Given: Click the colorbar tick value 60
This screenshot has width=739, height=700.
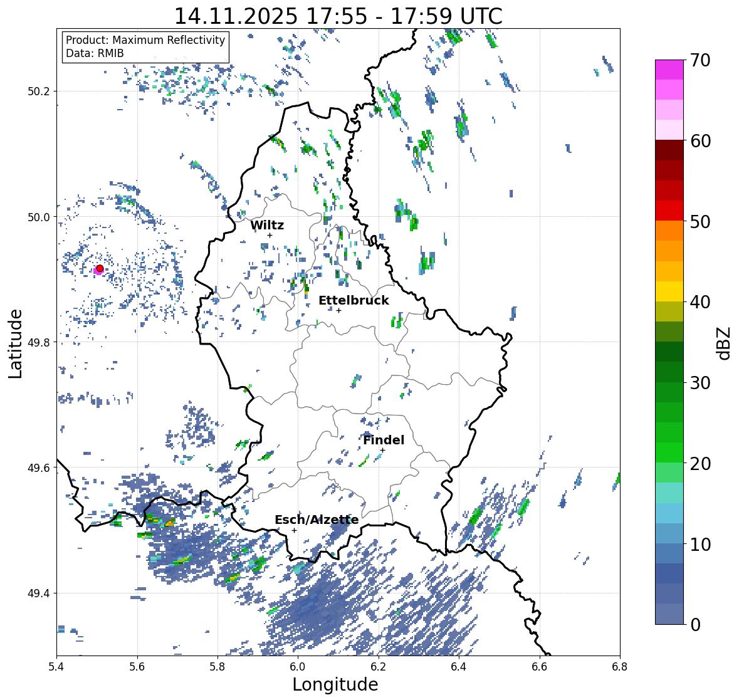Looking at the screenshot, I should tap(700, 141).
